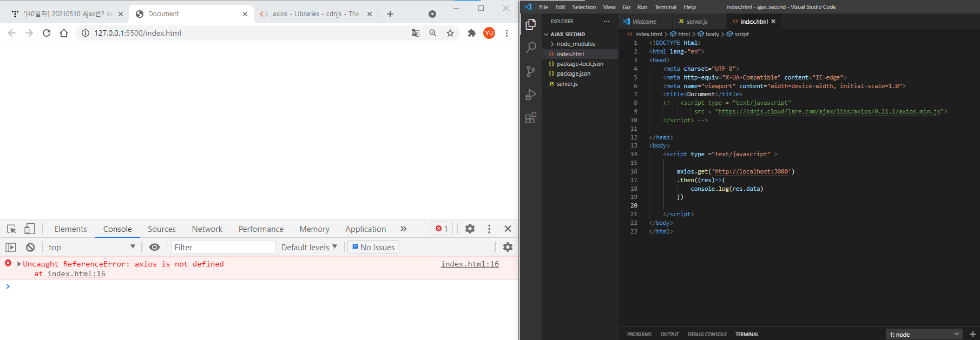Expand the node_modules folder
This screenshot has height=340, width=980.
tap(576, 44)
